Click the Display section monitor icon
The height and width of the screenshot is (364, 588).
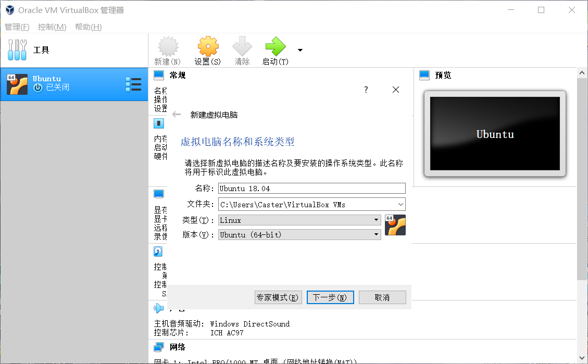pyautogui.click(x=159, y=194)
